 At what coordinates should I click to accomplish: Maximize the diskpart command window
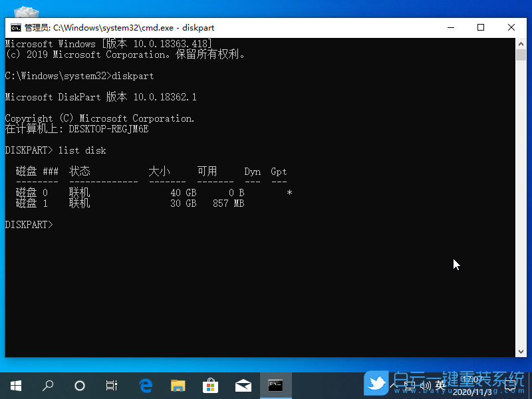481,28
